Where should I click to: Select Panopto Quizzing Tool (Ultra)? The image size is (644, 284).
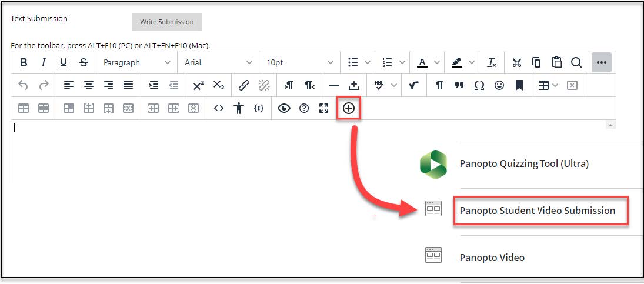coord(524,163)
